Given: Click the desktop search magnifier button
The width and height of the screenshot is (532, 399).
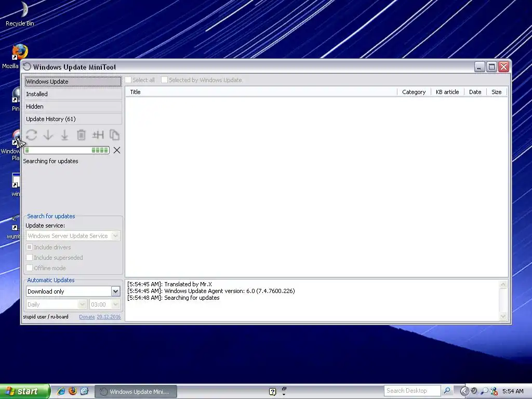Looking at the screenshot, I should (x=447, y=391).
